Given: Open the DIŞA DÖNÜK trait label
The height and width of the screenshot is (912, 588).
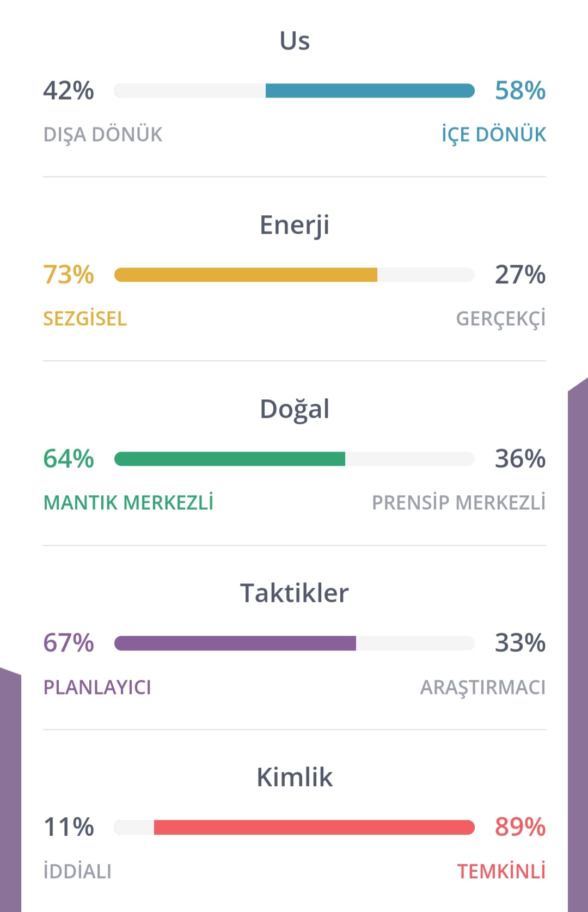Looking at the screenshot, I should [103, 135].
